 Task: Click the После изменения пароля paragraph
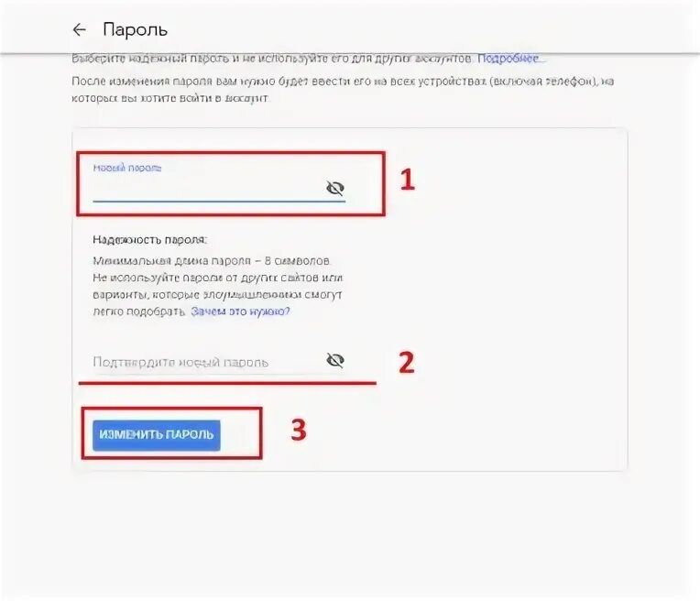click(343, 90)
